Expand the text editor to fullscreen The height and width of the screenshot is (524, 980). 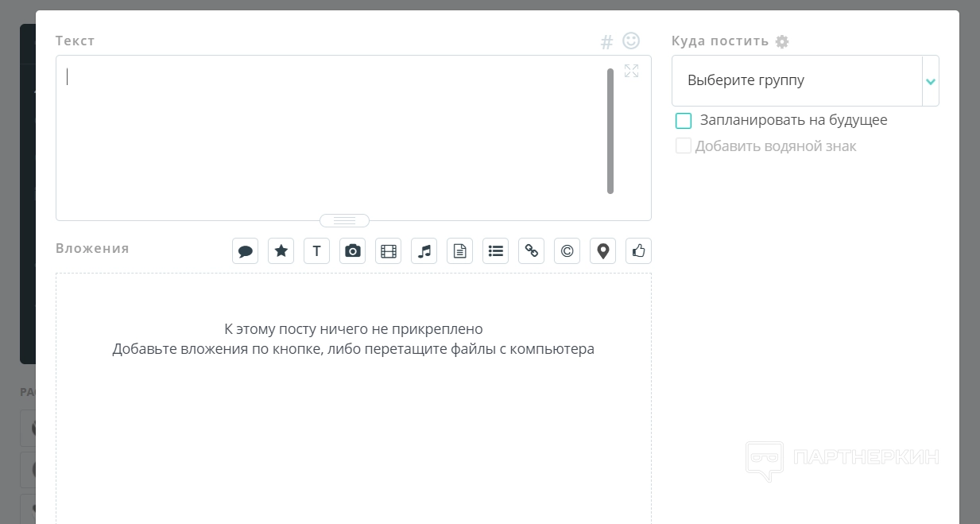pyautogui.click(x=631, y=71)
